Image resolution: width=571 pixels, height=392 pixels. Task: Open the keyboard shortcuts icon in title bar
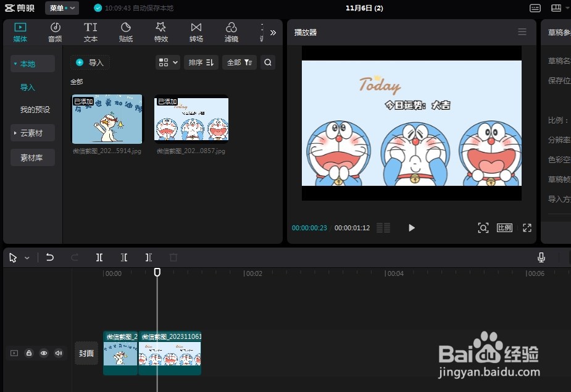point(535,8)
